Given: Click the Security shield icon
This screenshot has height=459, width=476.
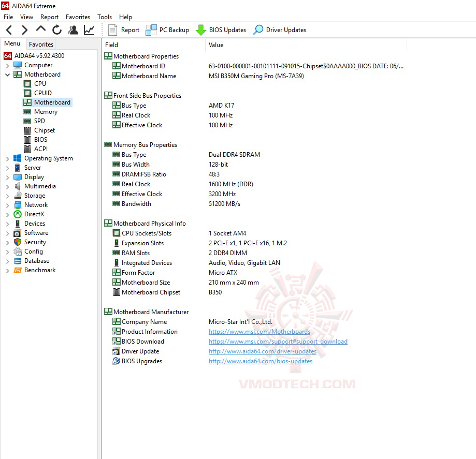Looking at the screenshot, I should [x=18, y=242].
